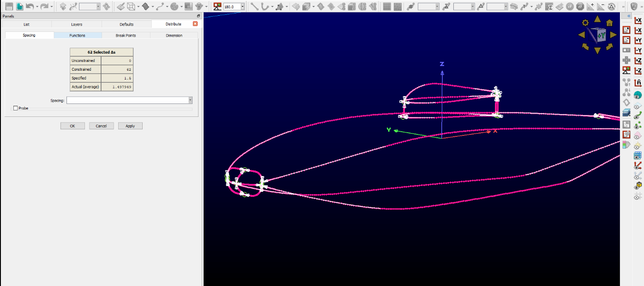Open the 180.0 angle dropdown
Screen dimensions: 644x286
(242, 7)
